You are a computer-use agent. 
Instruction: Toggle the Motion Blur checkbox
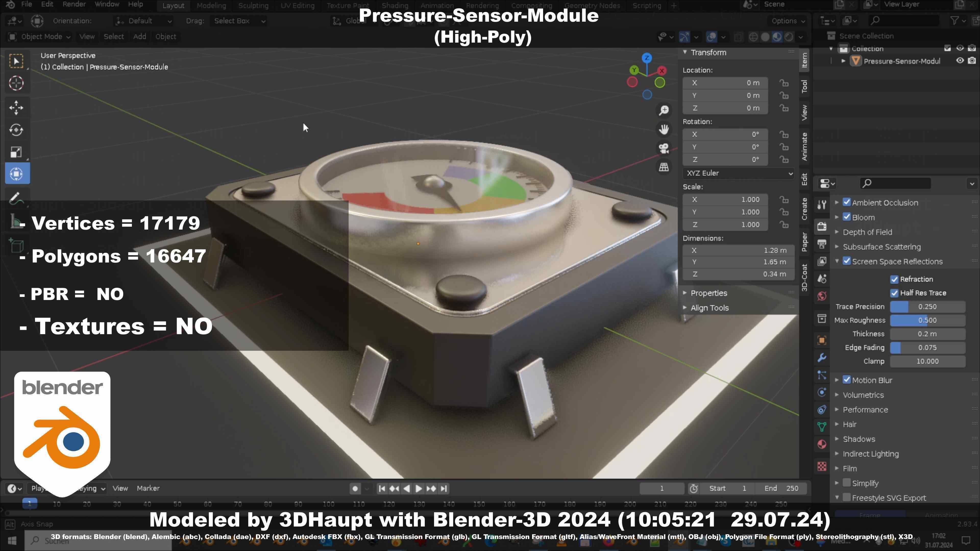pos(847,380)
